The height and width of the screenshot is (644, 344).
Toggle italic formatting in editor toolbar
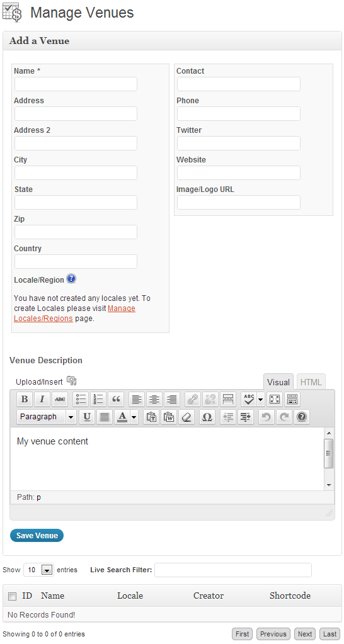pyautogui.click(x=42, y=399)
